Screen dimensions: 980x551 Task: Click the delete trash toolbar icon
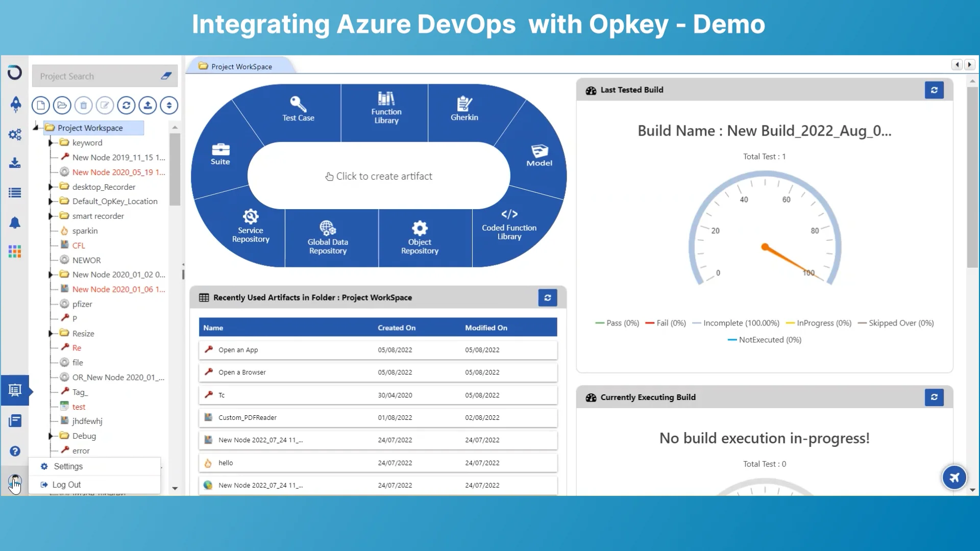[84, 106]
